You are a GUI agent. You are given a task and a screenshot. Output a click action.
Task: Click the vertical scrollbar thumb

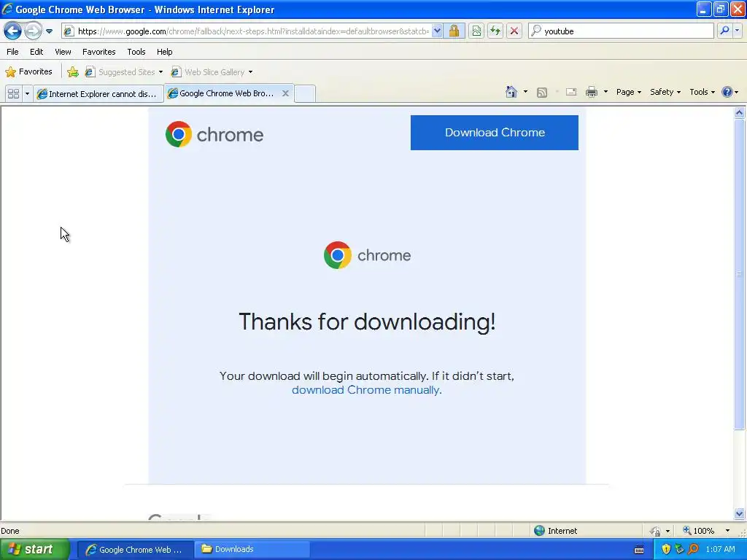pos(740,274)
